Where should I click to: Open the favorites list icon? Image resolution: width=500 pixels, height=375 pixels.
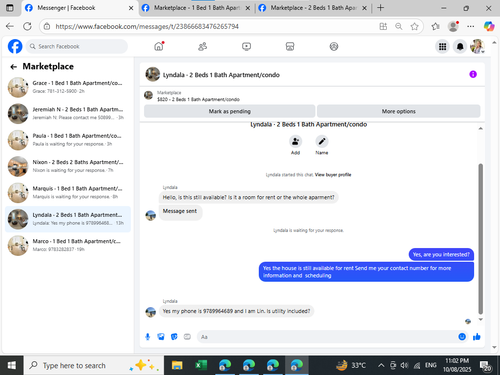[x=435, y=26]
